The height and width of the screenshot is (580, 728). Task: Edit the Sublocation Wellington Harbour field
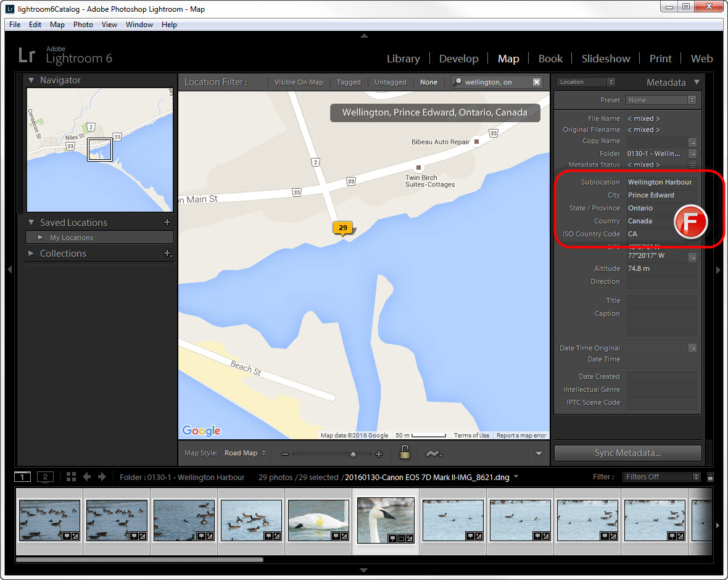point(661,182)
